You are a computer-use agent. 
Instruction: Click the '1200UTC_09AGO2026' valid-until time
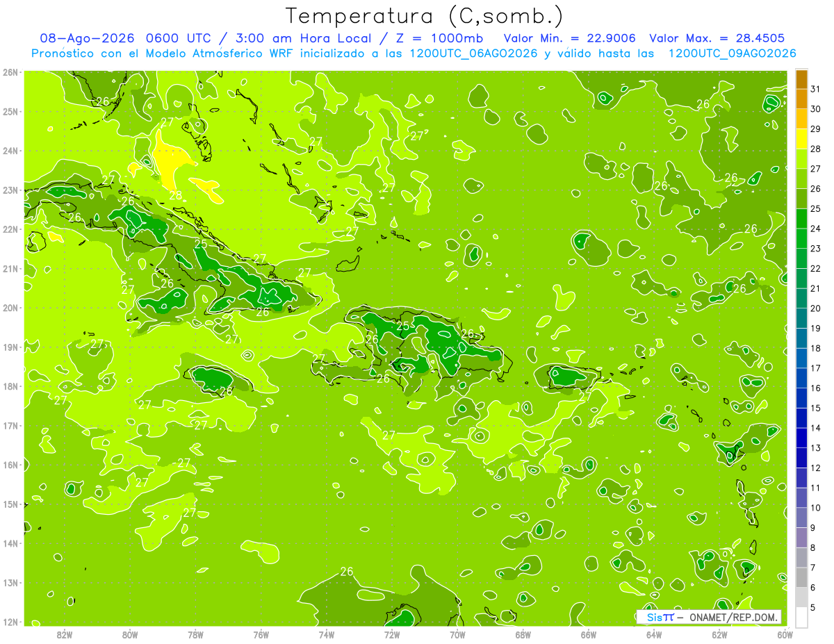tap(732, 53)
